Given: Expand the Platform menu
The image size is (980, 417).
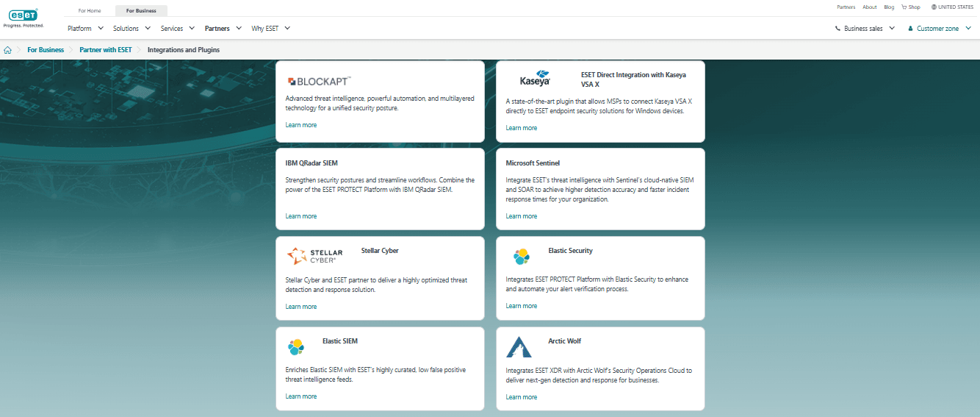Looking at the screenshot, I should click(x=84, y=29).
